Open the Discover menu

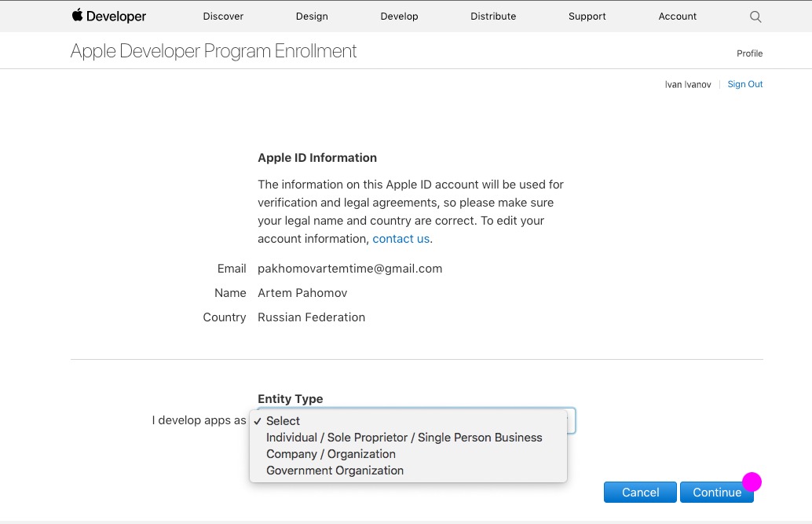223,16
